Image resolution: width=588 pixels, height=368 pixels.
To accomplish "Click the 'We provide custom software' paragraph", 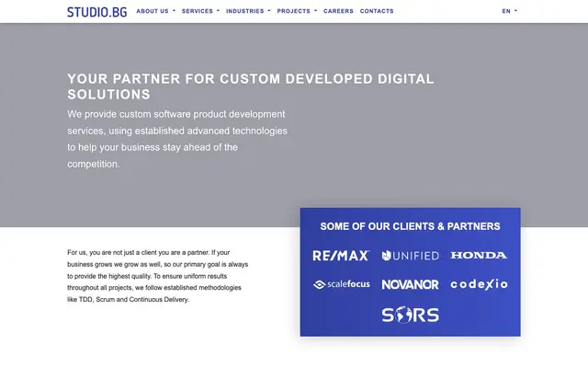I will point(177,139).
